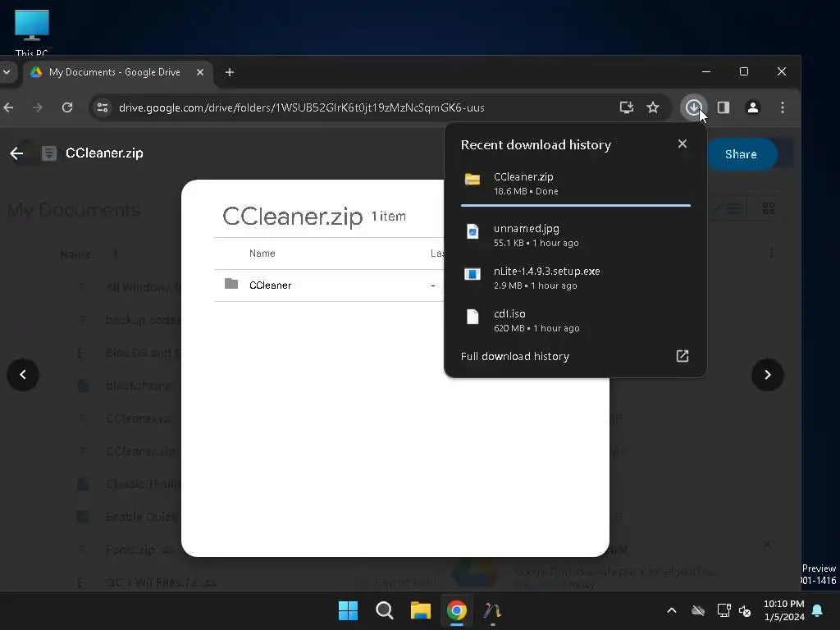This screenshot has height=630, width=840.
Task: Select cd1.iso download entry
Action: click(575, 321)
